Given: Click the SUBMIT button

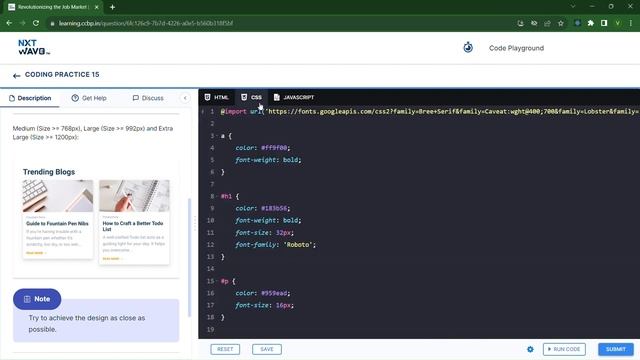Looking at the screenshot, I should (x=616, y=349).
